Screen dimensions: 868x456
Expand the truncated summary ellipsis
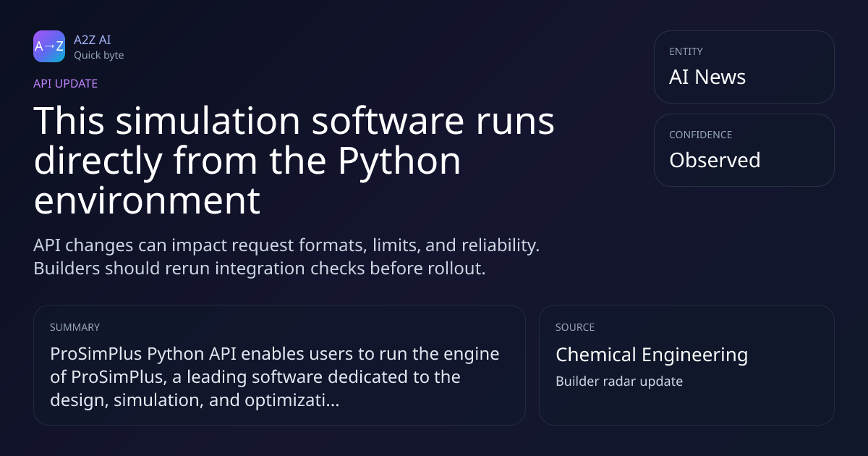click(332, 400)
